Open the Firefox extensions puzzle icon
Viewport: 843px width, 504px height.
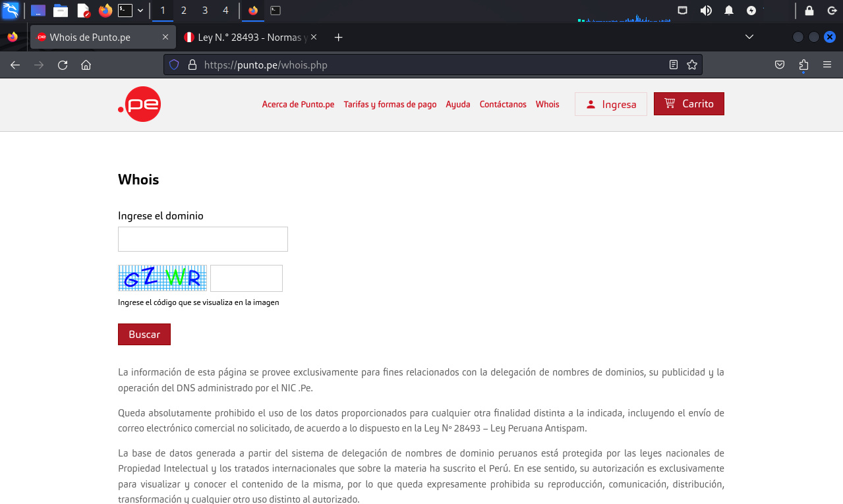point(803,65)
